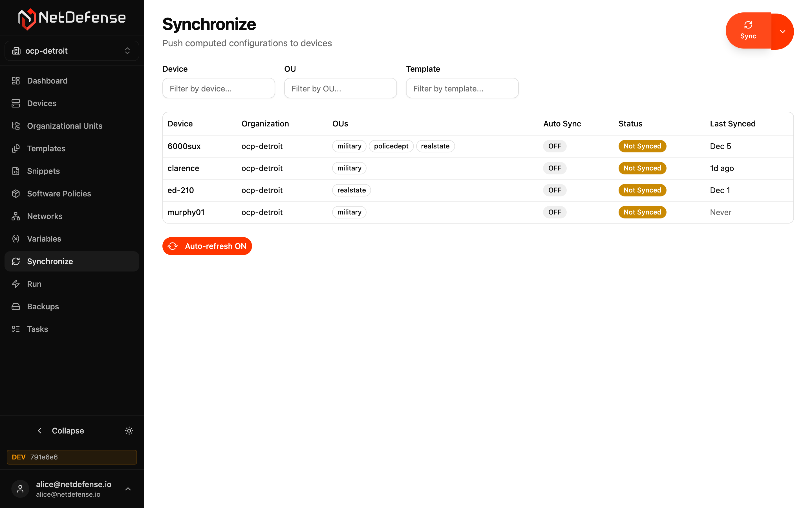Click the Templates copy icon

click(x=16, y=148)
